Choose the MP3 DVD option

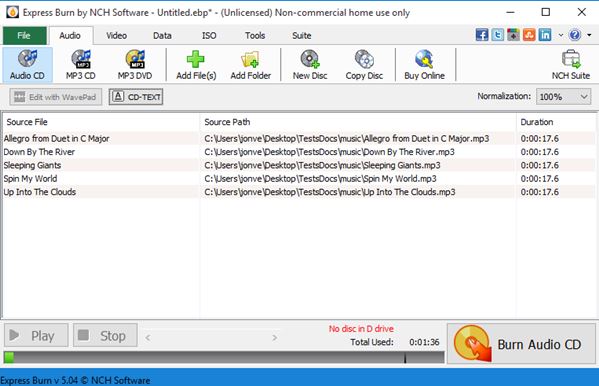click(135, 65)
